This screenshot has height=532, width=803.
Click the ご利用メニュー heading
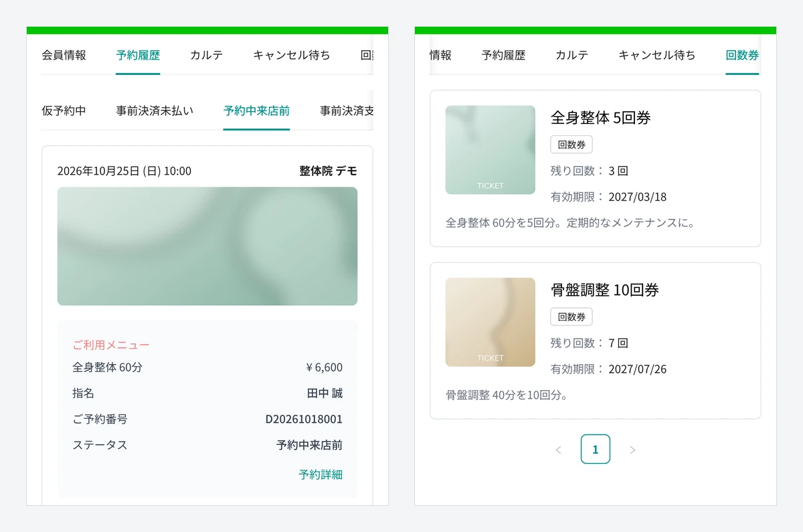(x=111, y=345)
